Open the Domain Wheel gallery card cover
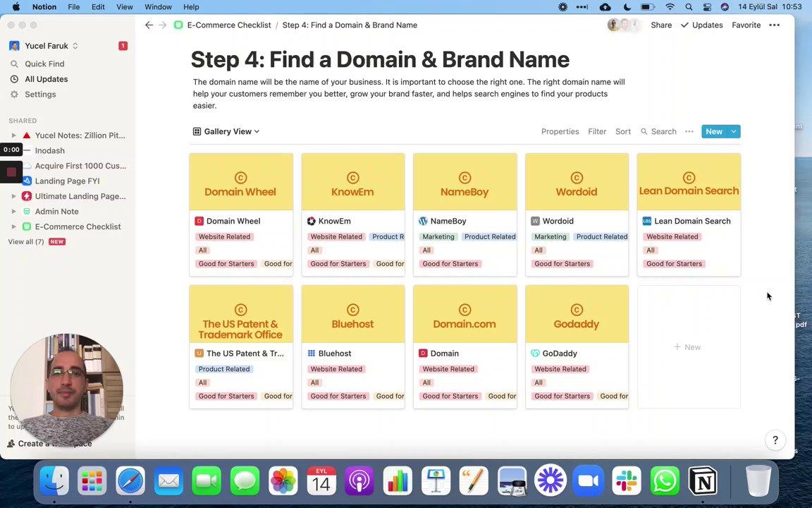The width and height of the screenshot is (812, 508). [x=241, y=182]
